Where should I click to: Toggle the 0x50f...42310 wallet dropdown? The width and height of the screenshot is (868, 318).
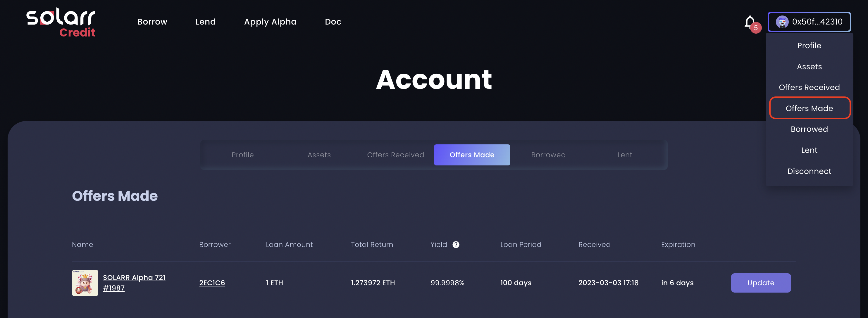809,22
